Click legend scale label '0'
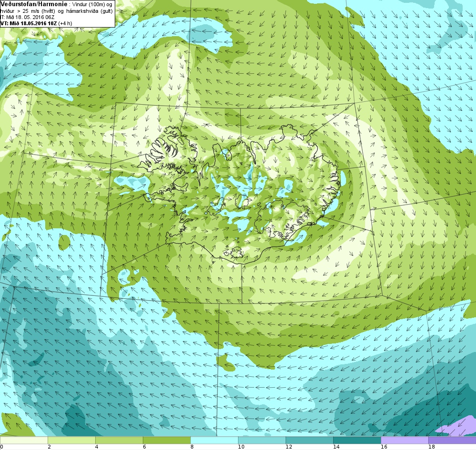 (x=1, y=447)
